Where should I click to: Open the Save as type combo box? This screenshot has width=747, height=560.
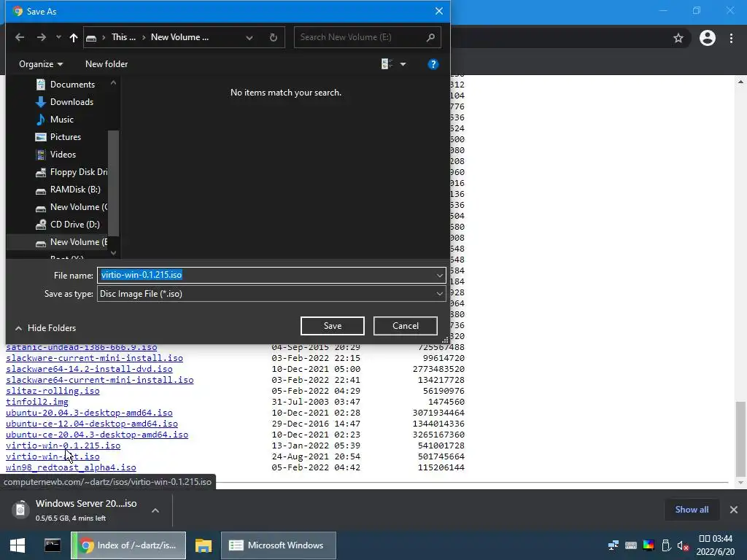(271, 294)
